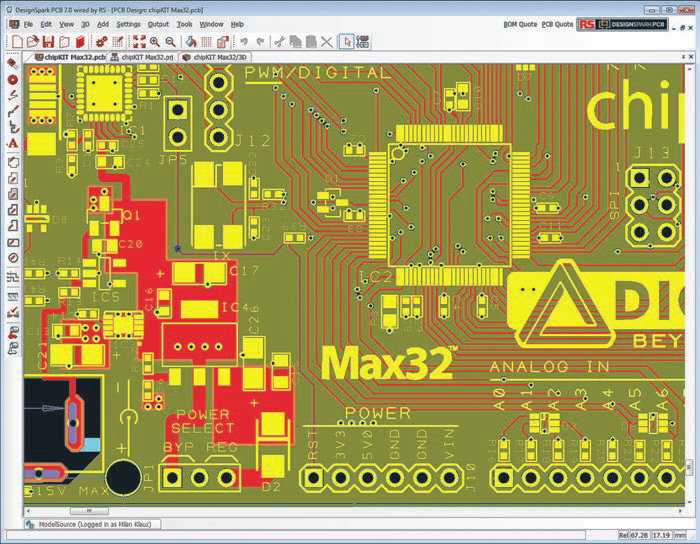Open the red Library book icon
The height and width of the screenshot is (544, 700).
click(x=80, y=42)
